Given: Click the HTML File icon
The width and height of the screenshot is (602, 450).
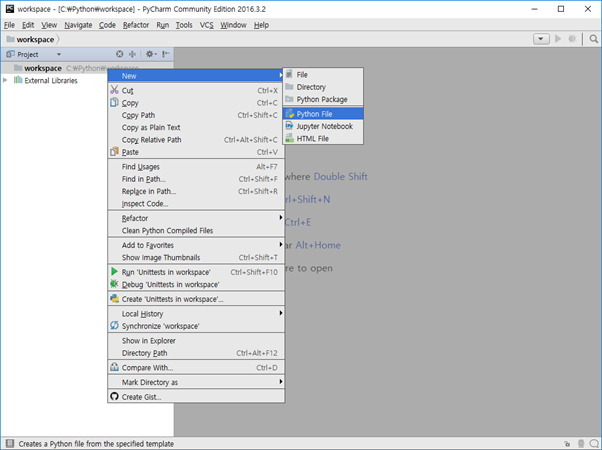Looking at the screenshot, I should tap(289, 138).
